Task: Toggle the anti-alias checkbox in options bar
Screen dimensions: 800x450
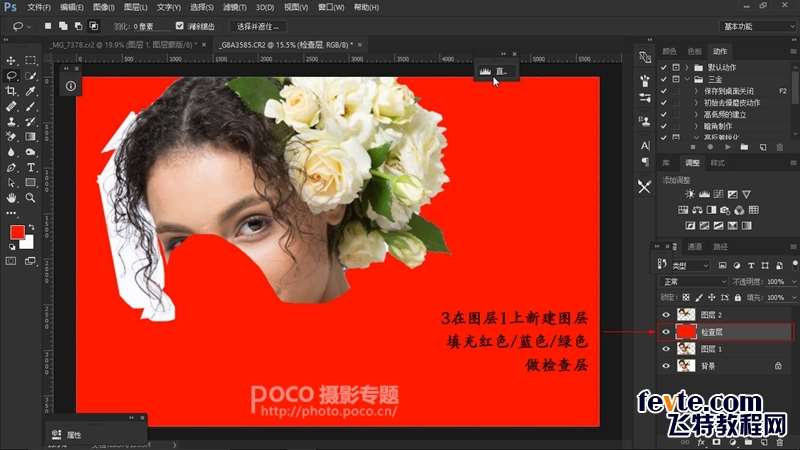Action: click(x=180, y=26)
